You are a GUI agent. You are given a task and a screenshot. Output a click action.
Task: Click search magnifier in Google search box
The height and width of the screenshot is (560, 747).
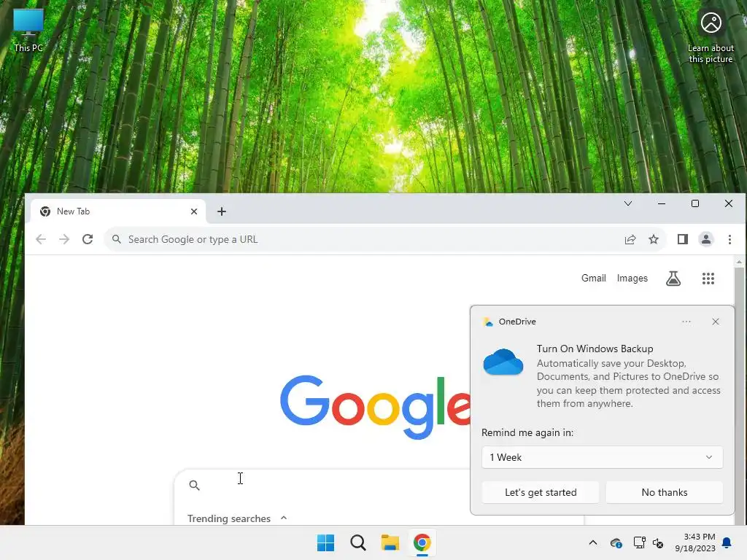tap(194, 485)
